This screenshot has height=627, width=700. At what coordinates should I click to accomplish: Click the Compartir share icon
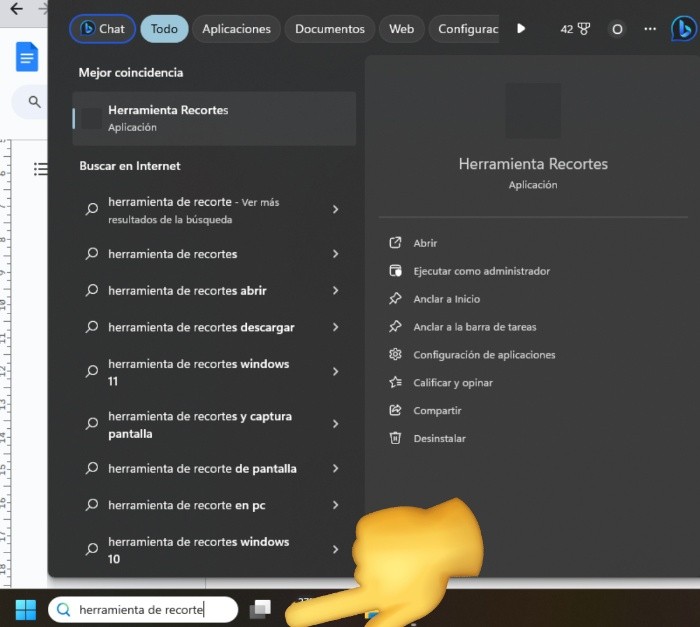point(395,410)
